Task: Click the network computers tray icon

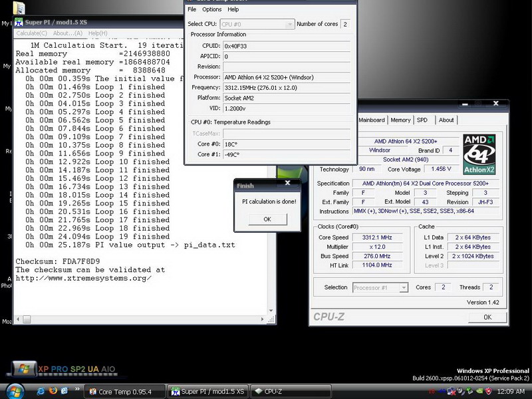Action: click(452, 392)
